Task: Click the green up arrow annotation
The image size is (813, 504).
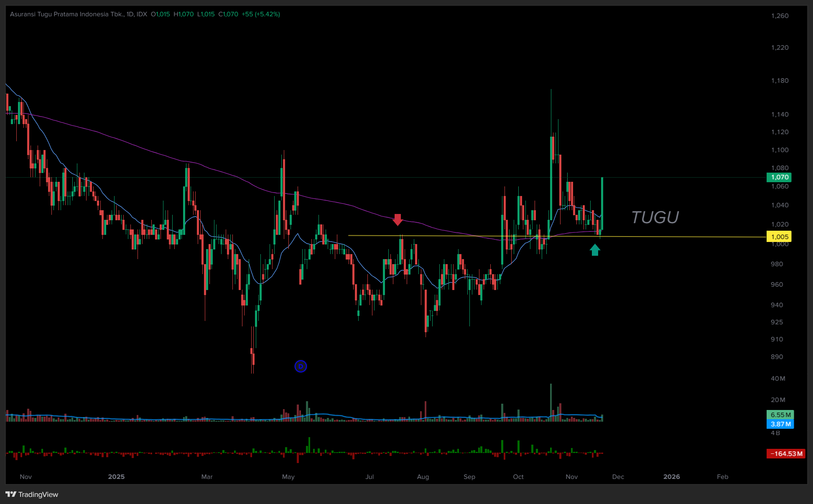Action: tap(595, 250)
